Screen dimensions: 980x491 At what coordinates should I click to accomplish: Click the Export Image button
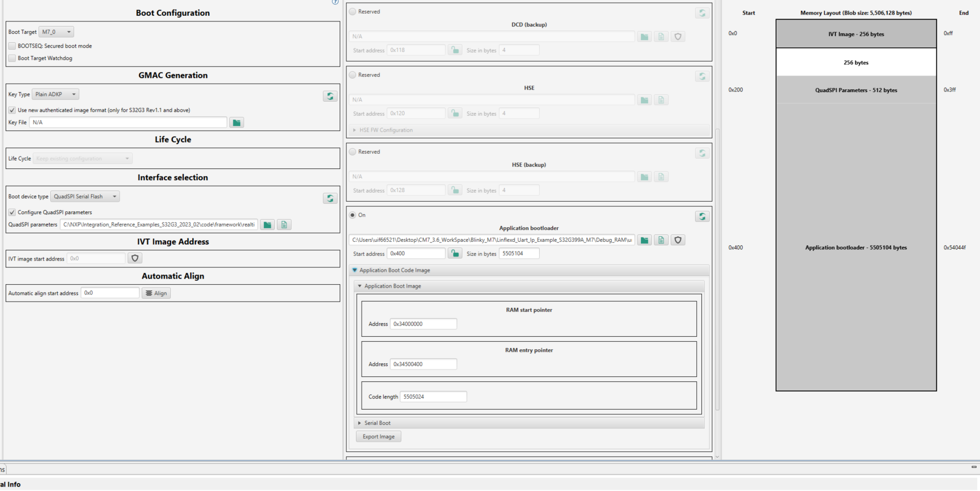(x=379, y=437)
